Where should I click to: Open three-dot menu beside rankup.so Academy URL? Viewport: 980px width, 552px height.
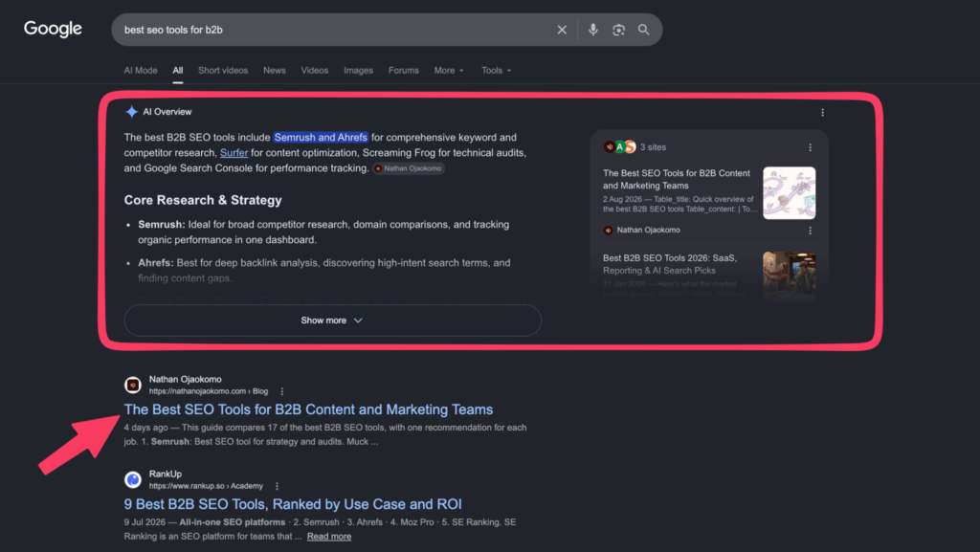click(277, 486)
